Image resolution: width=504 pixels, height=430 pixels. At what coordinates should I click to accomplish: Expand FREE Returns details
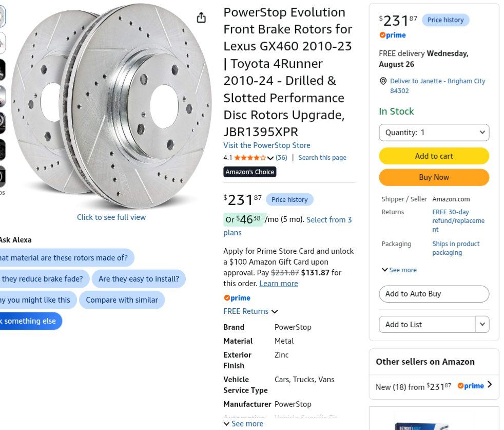click(x=250, y=311)
